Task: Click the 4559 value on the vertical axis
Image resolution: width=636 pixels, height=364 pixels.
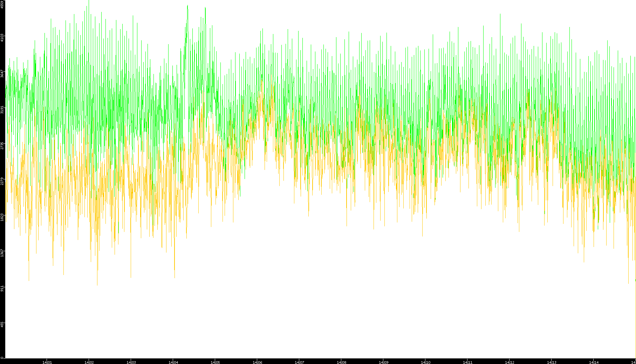Action: pos(2,4)
